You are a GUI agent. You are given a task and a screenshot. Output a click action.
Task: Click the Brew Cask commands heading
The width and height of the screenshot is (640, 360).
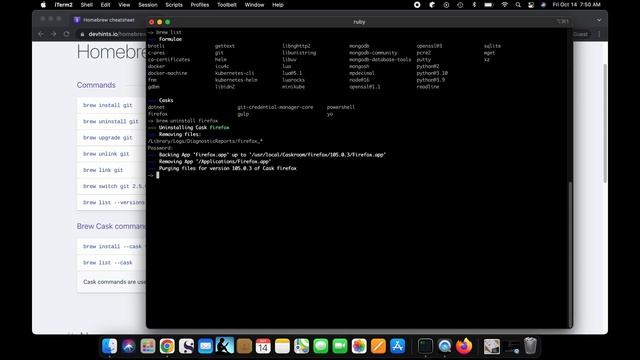[111, 226]
